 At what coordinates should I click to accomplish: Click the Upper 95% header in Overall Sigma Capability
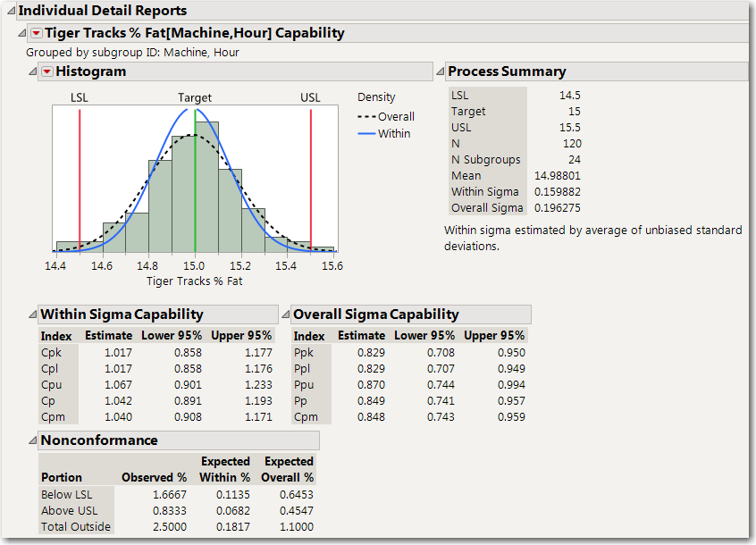point(494,336)
